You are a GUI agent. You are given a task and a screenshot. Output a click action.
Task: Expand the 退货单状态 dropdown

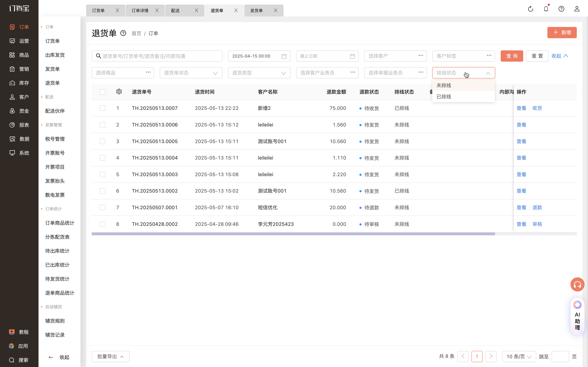pos(191,73)
